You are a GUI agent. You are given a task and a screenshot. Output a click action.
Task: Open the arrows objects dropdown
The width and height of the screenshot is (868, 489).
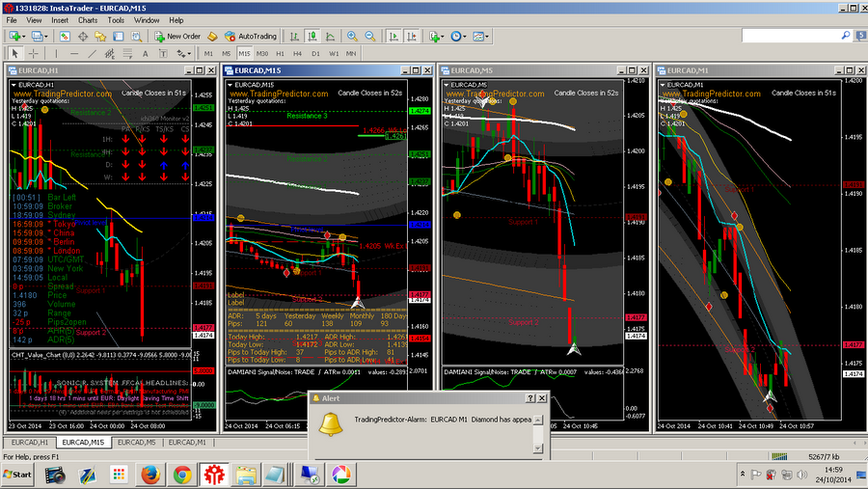click(184, 53)
